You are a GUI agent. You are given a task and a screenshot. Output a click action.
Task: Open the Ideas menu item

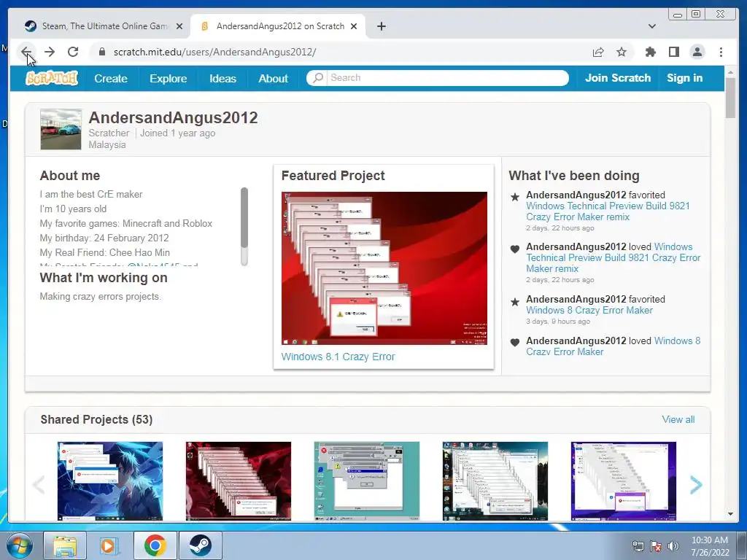222,79
